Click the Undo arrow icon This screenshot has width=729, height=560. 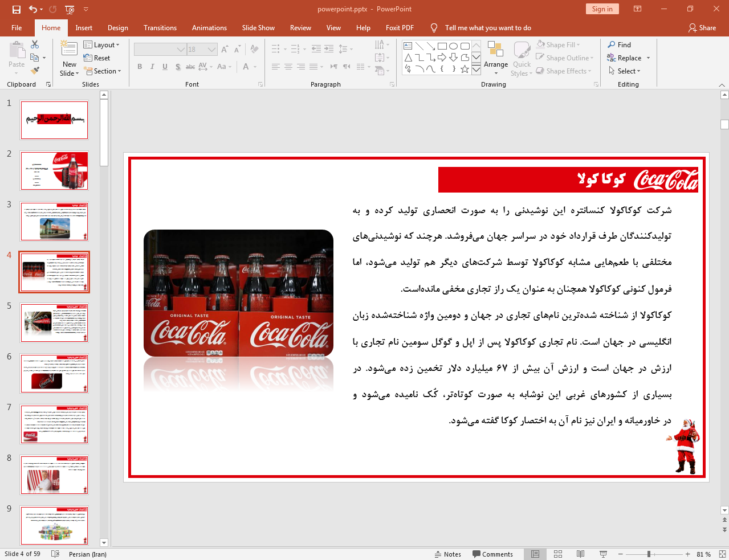[33, 9]
